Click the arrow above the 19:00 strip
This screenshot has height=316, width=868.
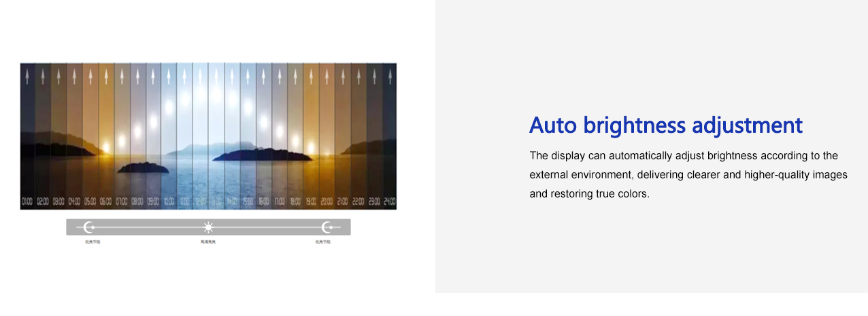coord(310,75)
